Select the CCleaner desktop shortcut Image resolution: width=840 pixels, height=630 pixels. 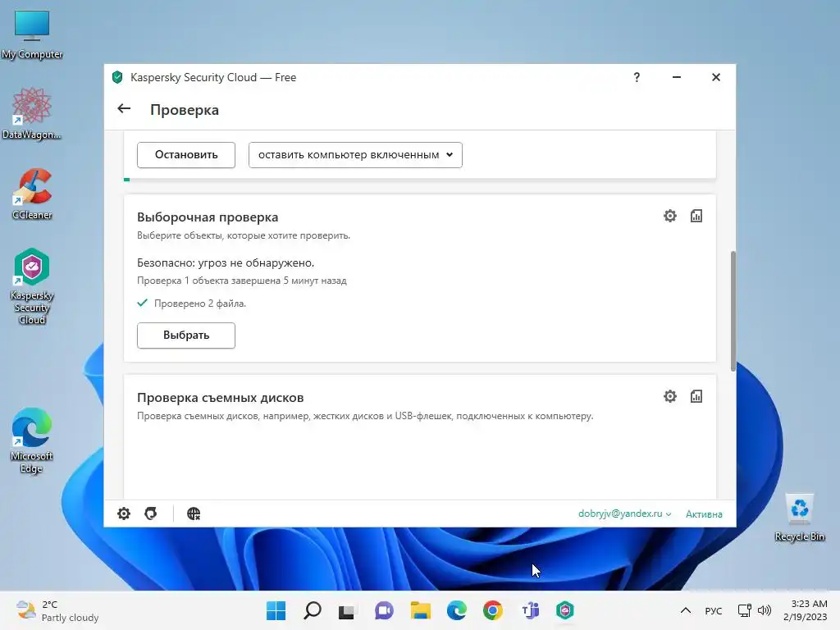32,194
